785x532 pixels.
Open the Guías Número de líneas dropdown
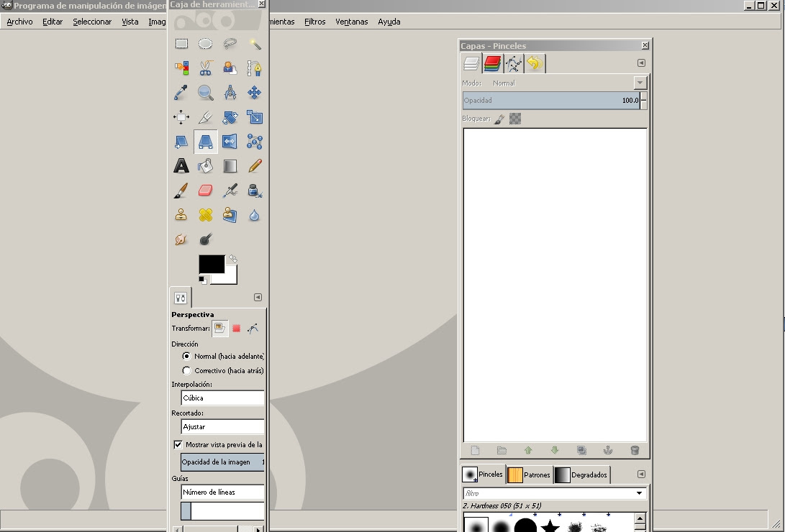pyautogui.click(x=223, y=492)
